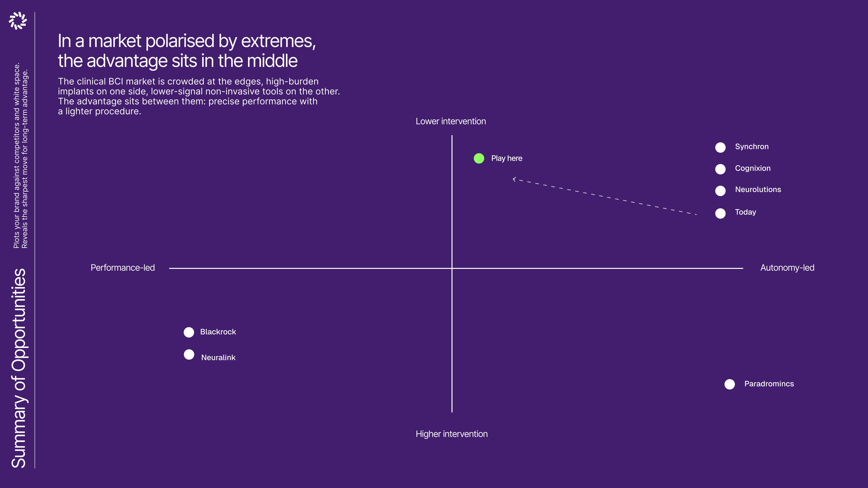Select the Cognixion marker dot
Viewport: 868px width, 488px height.
tap(720, 169)
